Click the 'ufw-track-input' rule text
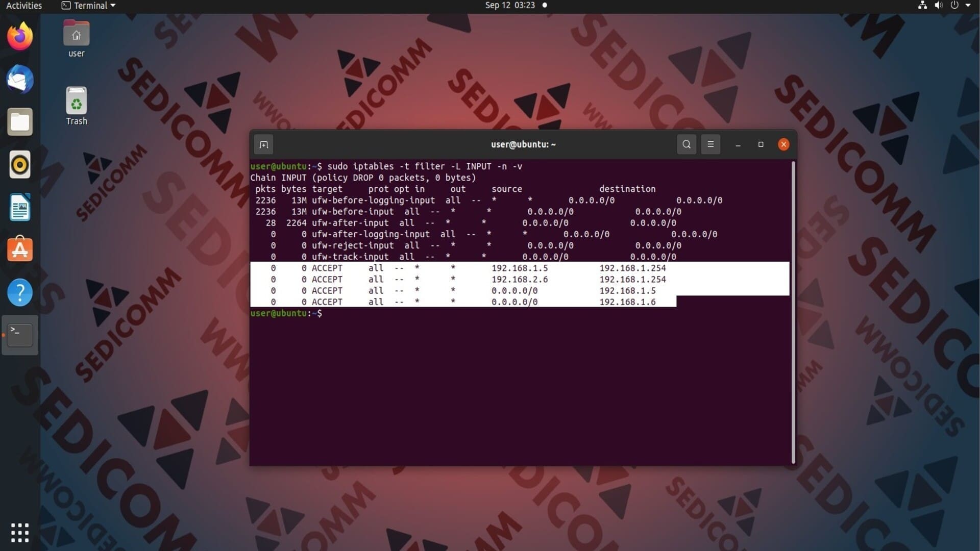Viewport: 980px width, 551px height. (350, 257)
